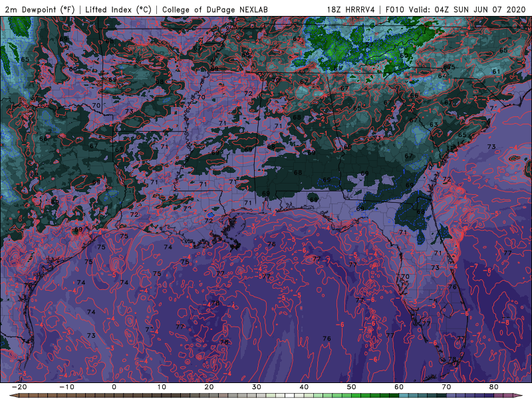
Task: Click the 20 label on the color scale
Action: point(209,387)
